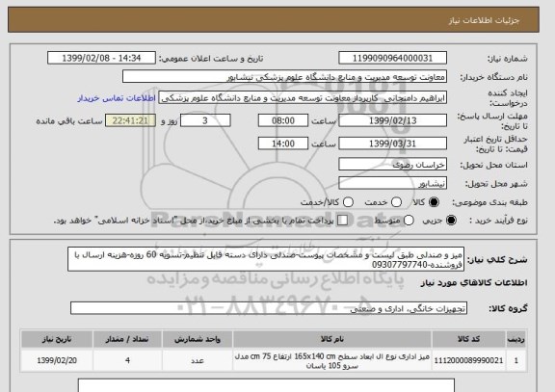Click the واحد شمارش column header

click(x=198, y=339)
